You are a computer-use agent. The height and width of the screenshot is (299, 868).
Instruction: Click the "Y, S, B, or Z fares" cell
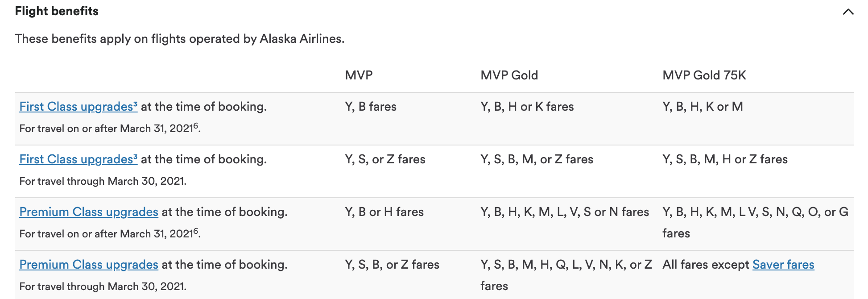click(392, 265)
